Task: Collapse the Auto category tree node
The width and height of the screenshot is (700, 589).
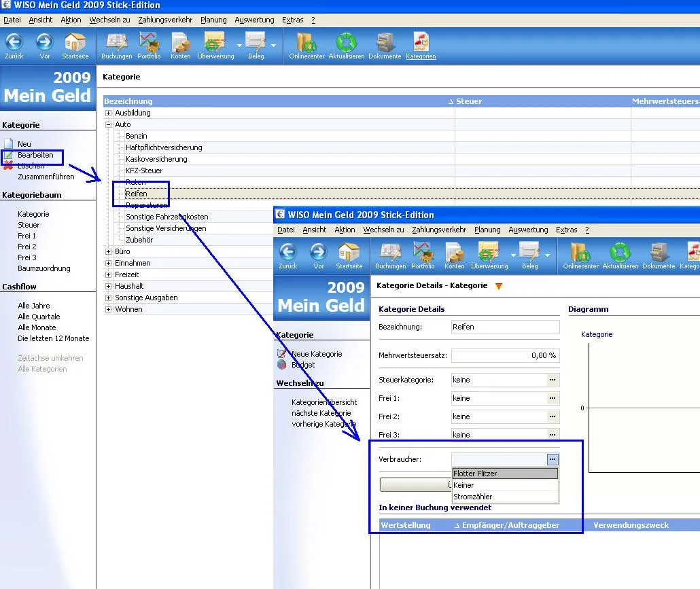Action: pos(108,124)
